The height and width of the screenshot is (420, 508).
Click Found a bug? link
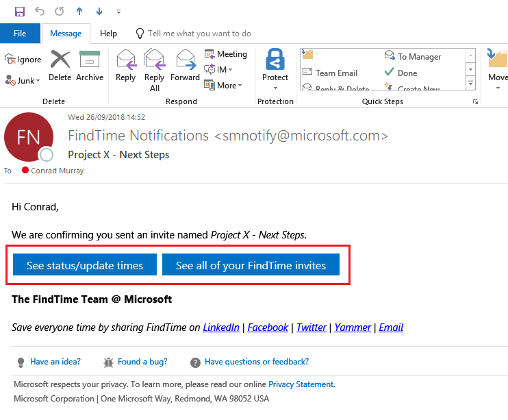coord(142,362)
